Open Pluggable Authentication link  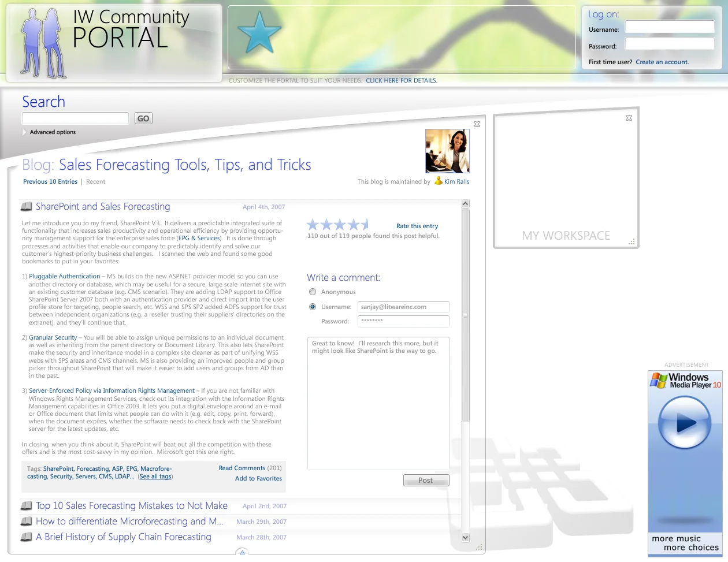coord(65,276)
